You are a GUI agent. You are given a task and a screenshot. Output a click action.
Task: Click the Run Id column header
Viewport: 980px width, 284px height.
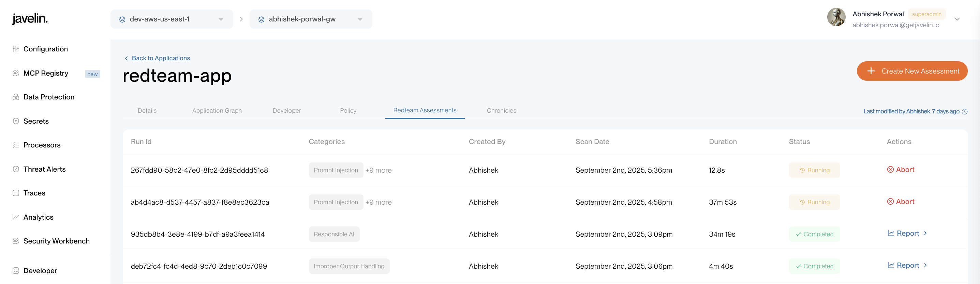[x=141, y=142]
